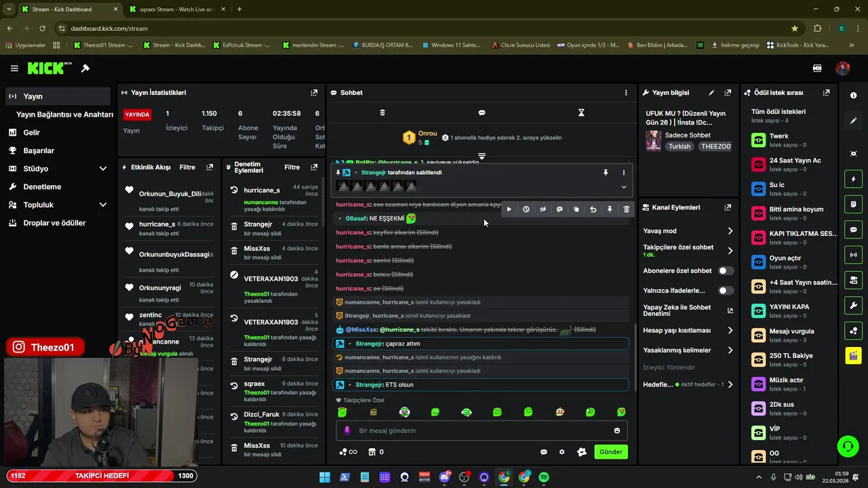Select the chat bubble icon in chat toolbar
The image size is (868, 488).
[x=481, y=113]
